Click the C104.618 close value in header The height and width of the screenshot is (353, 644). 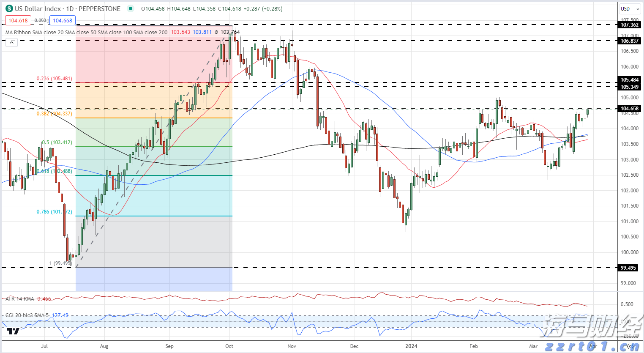tap(229, 8)
